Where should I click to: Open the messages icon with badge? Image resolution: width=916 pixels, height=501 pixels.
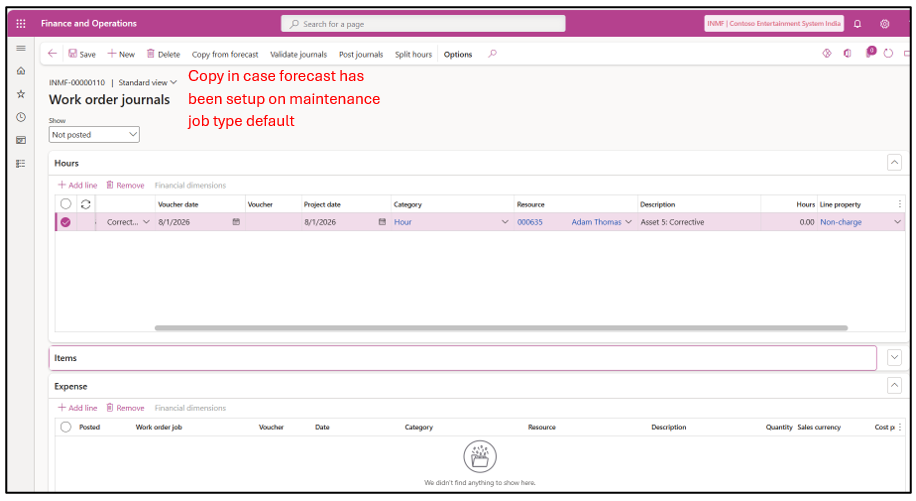pyautogui.click(x=870, y=53)
